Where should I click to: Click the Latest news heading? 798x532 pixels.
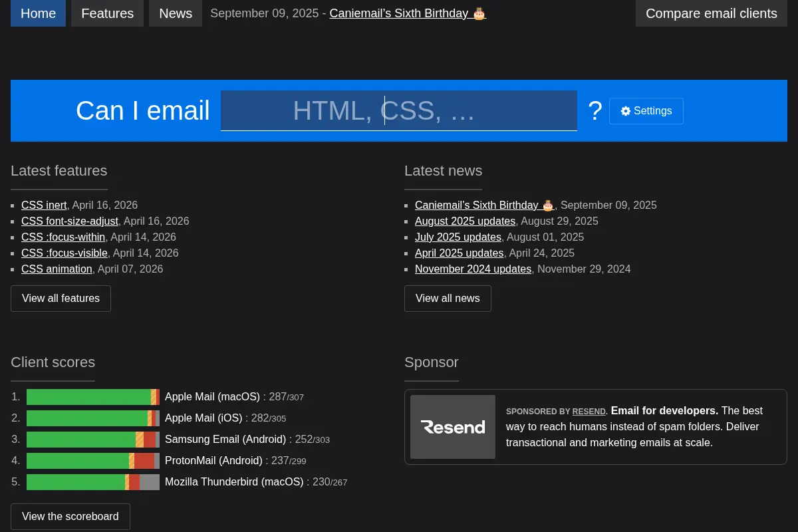point(443,171)
